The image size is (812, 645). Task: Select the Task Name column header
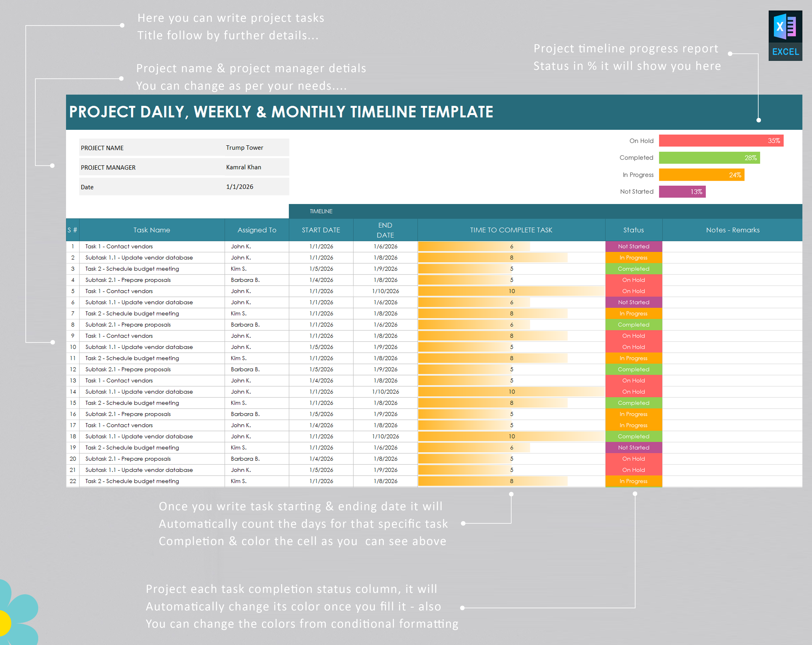[152, 230]
